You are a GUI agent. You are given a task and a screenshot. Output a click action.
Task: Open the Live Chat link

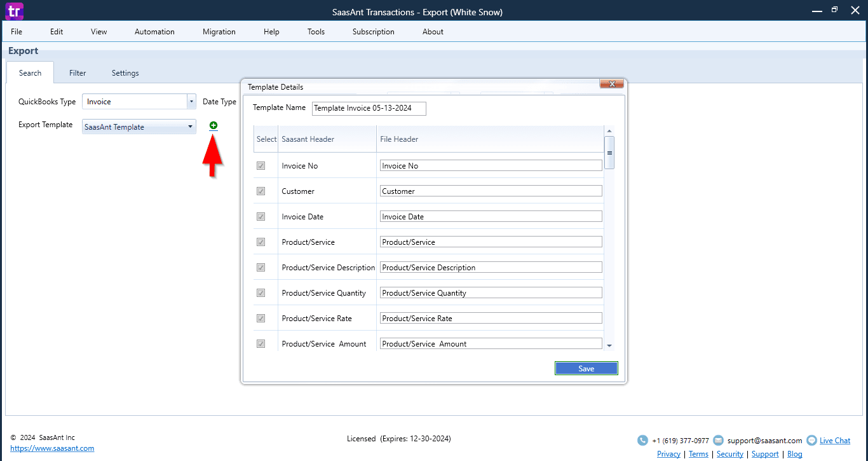tap(835, 440)
